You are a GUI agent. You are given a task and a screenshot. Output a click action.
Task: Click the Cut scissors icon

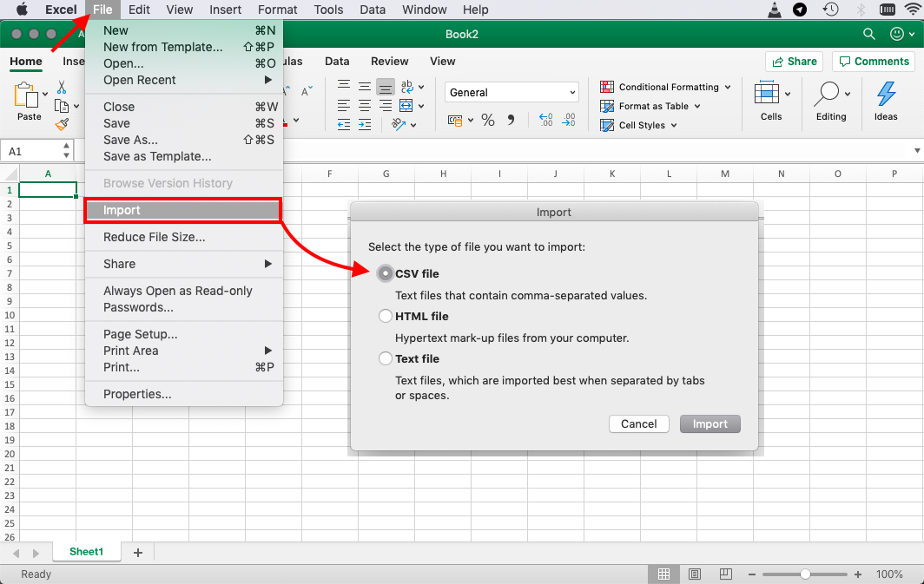62,88
